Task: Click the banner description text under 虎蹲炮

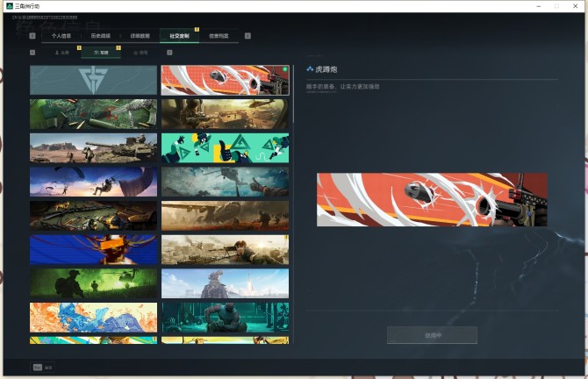Action: point(343,87)
